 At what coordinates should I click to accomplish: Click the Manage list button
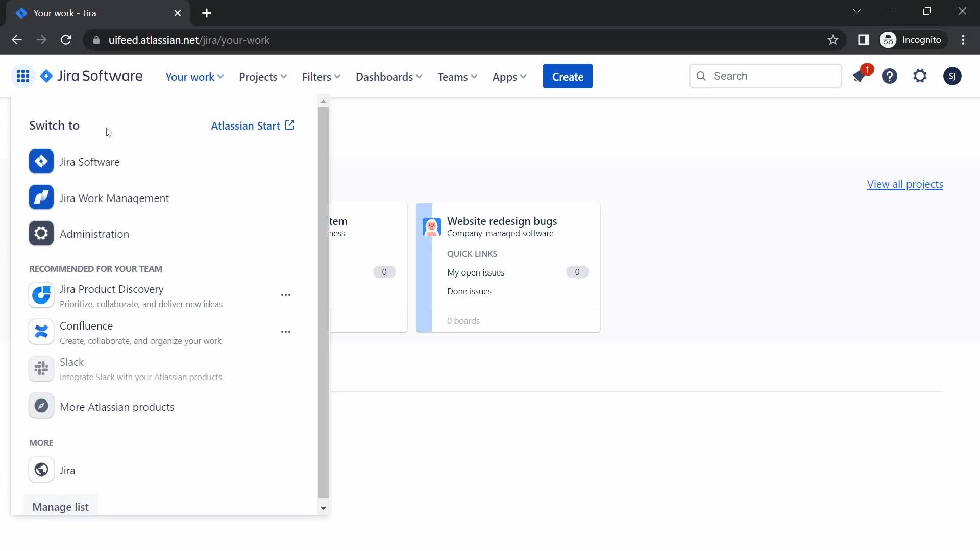click(x=60, y=506)
